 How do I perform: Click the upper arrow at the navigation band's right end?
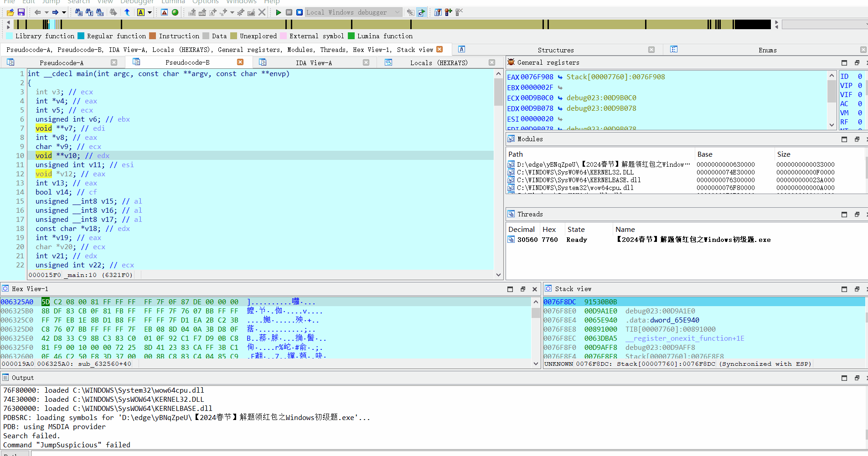pos(777,22)
